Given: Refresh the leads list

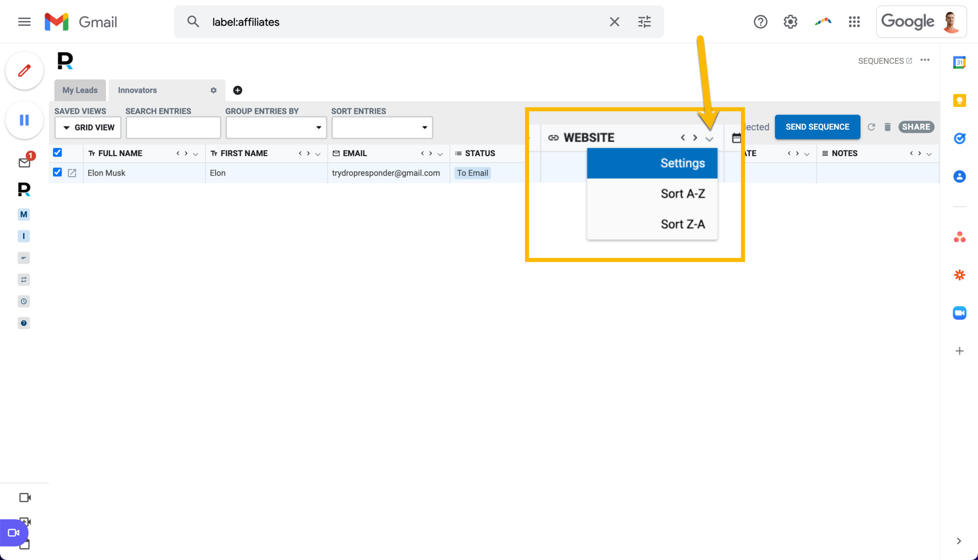Looking at the screenshot, I should 871,127.
